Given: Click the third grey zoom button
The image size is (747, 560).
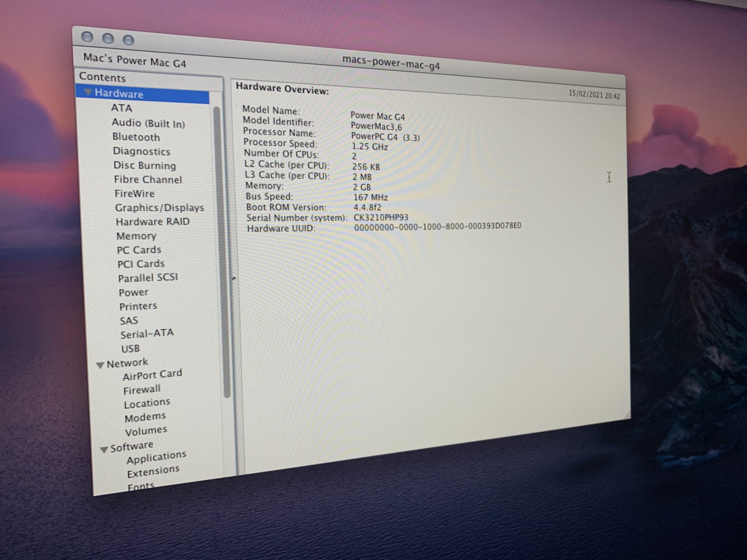Looking at the screenshot, I should [x=128, y=40].
